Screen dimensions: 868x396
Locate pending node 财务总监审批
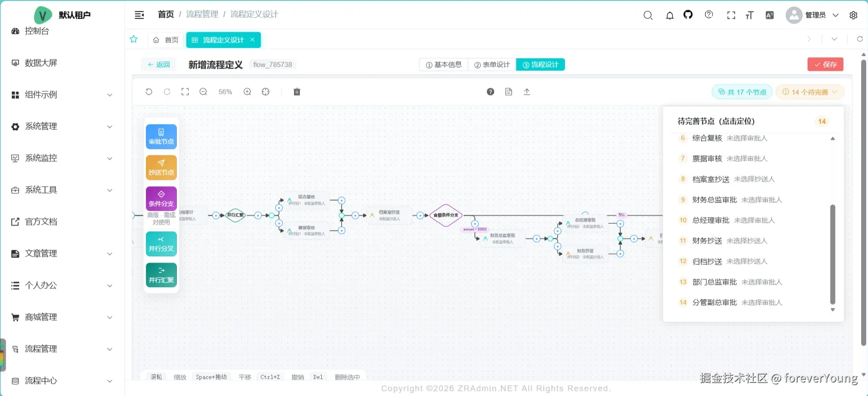tap(752, 200)
